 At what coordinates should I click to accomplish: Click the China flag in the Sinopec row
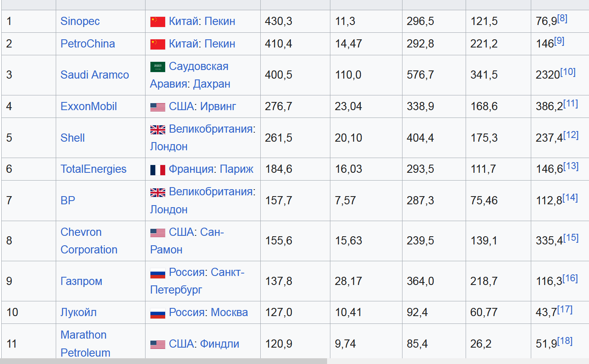pyautogui.click(x=158, y=22)
